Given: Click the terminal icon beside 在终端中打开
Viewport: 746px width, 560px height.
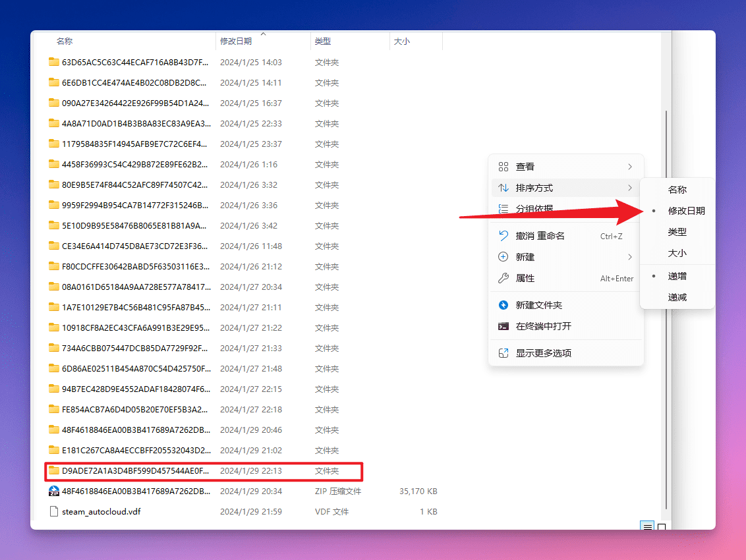Looking at the screenshot, I should click(503, 326).
